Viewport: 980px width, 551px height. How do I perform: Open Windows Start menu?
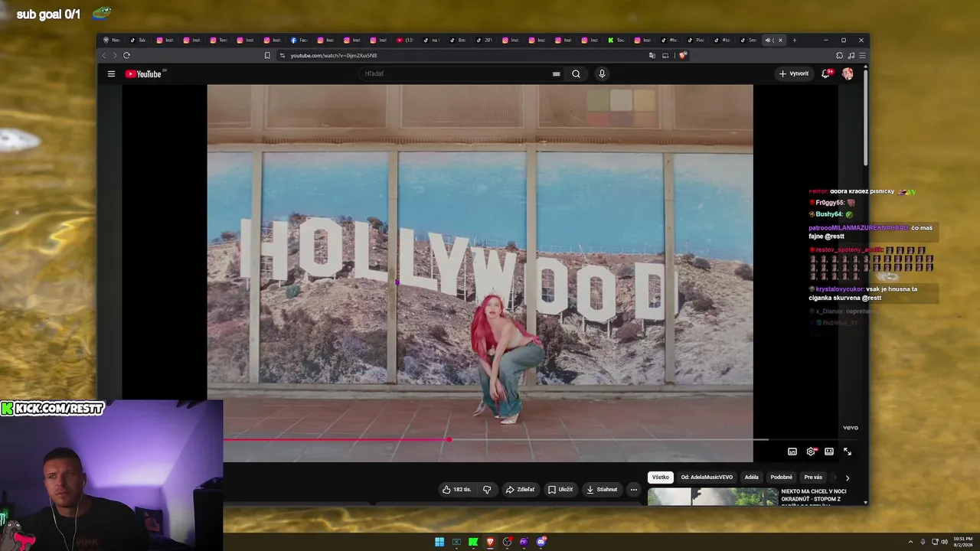tap(439, 542)
